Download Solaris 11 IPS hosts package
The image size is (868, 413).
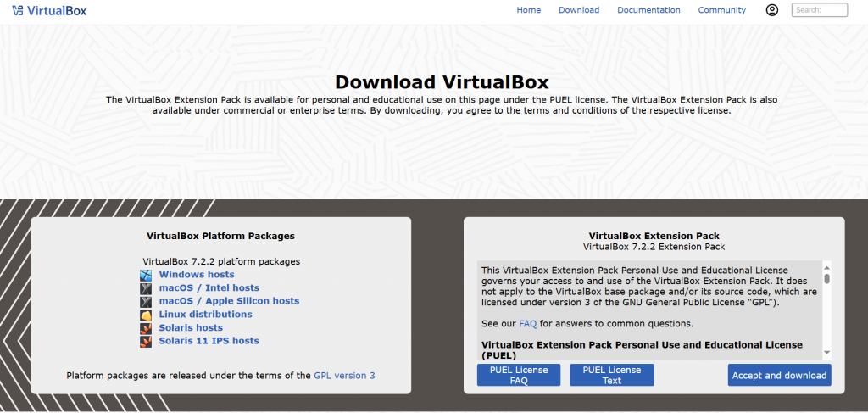click(209, 341)
